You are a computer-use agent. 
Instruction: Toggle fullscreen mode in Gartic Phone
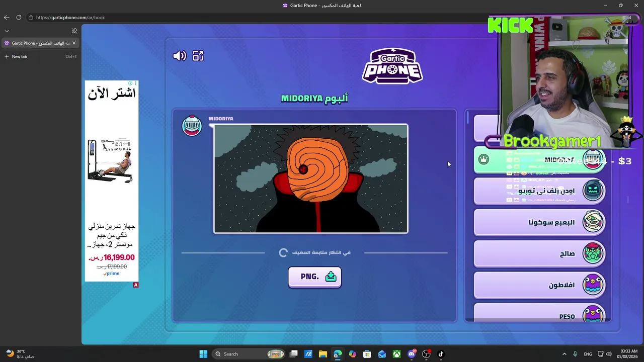click(x=198, y=56)
